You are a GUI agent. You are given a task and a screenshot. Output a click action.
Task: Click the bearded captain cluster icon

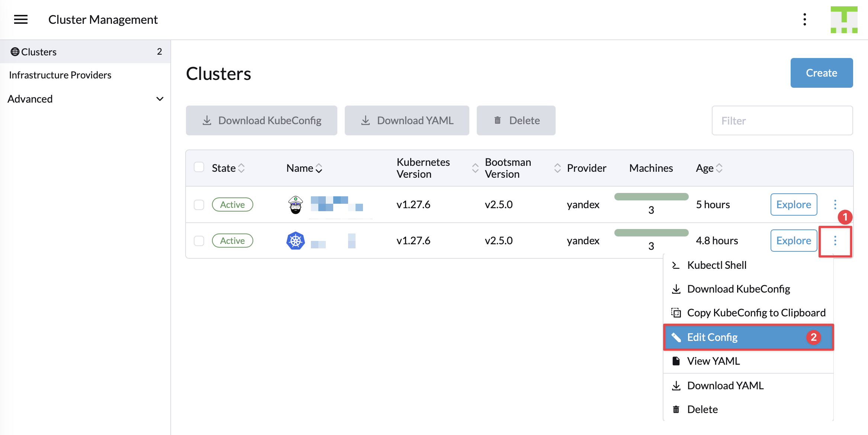click(296, 205)
